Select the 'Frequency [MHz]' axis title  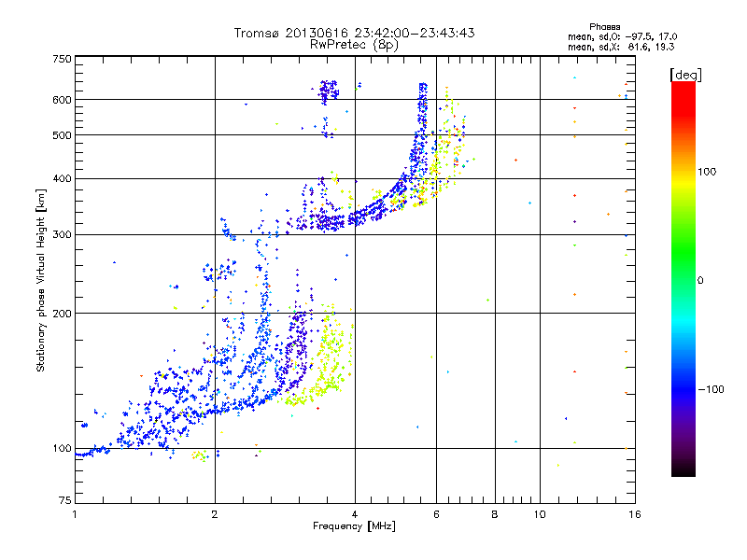(x=354, y=526)
